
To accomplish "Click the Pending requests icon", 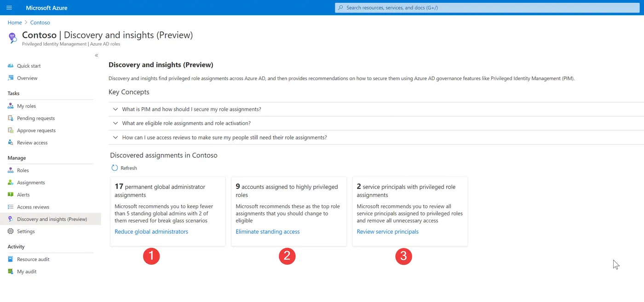I will coord(11,118).
